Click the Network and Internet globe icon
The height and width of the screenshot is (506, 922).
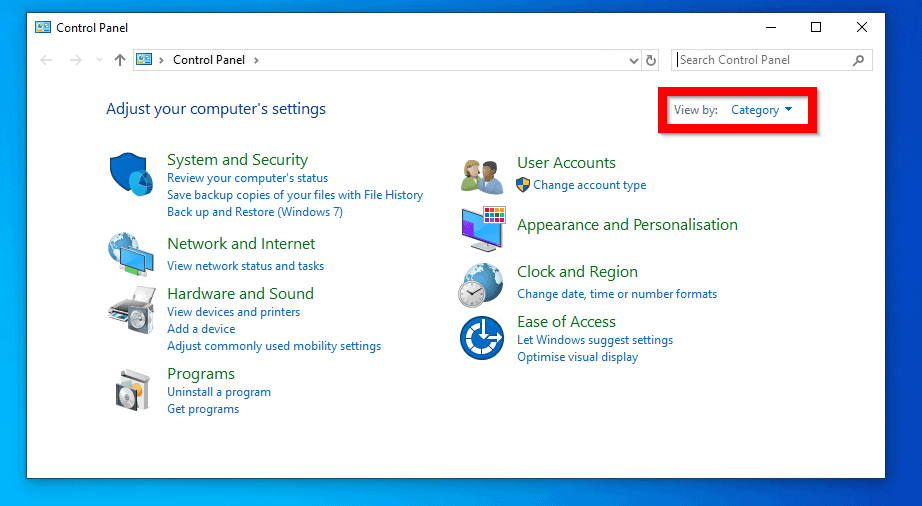(x=131, y=254)
